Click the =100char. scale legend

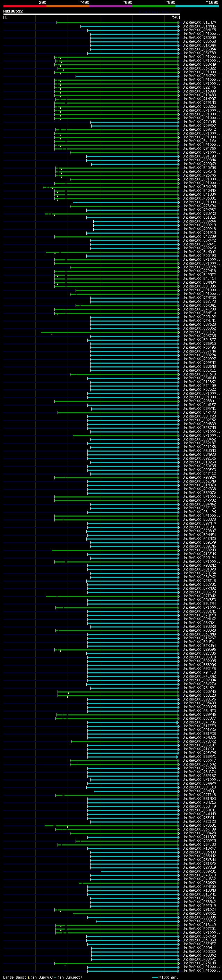[165, 977]
